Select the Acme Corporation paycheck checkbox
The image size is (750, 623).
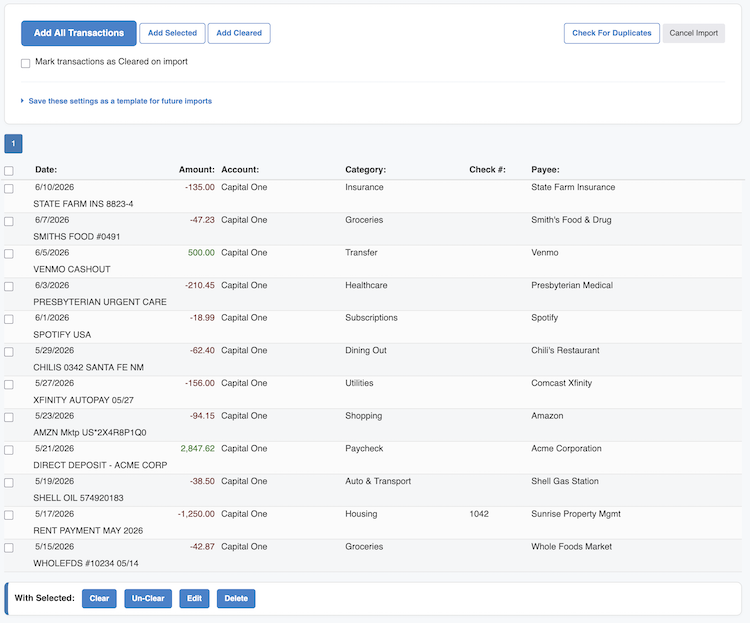click(x=9, y=450)
